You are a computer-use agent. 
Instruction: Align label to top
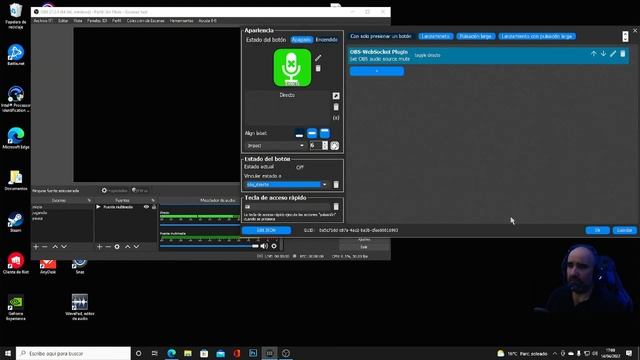(324, 133)
